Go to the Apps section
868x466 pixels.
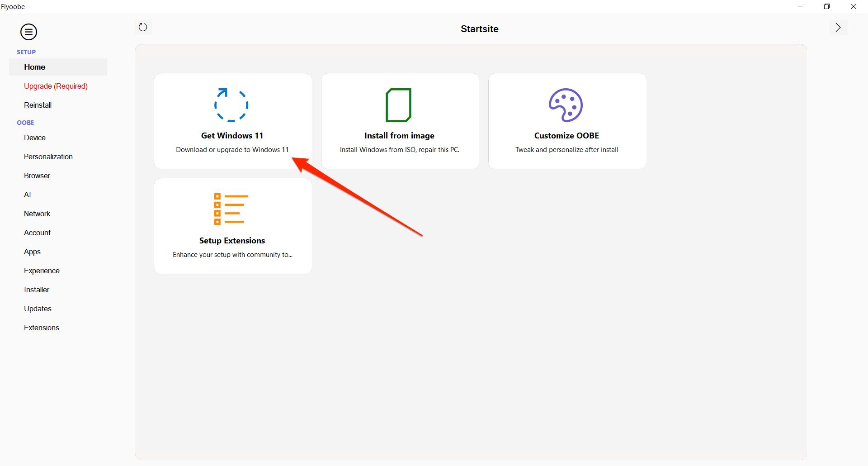58,252
